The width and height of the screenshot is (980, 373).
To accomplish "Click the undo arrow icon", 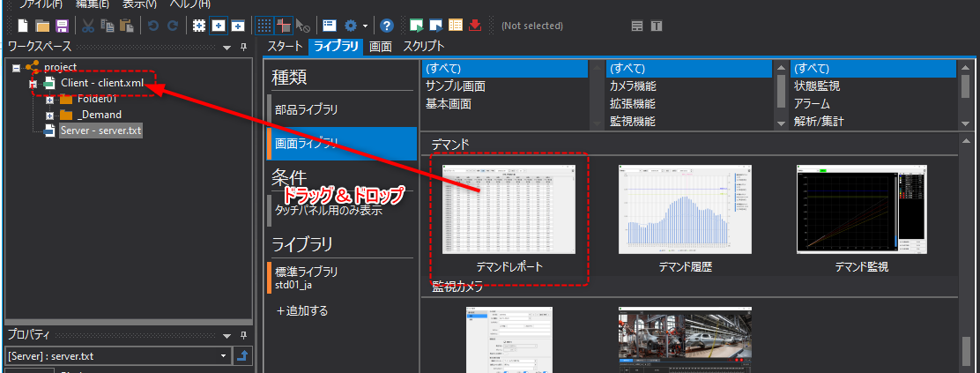I will 153,26.
